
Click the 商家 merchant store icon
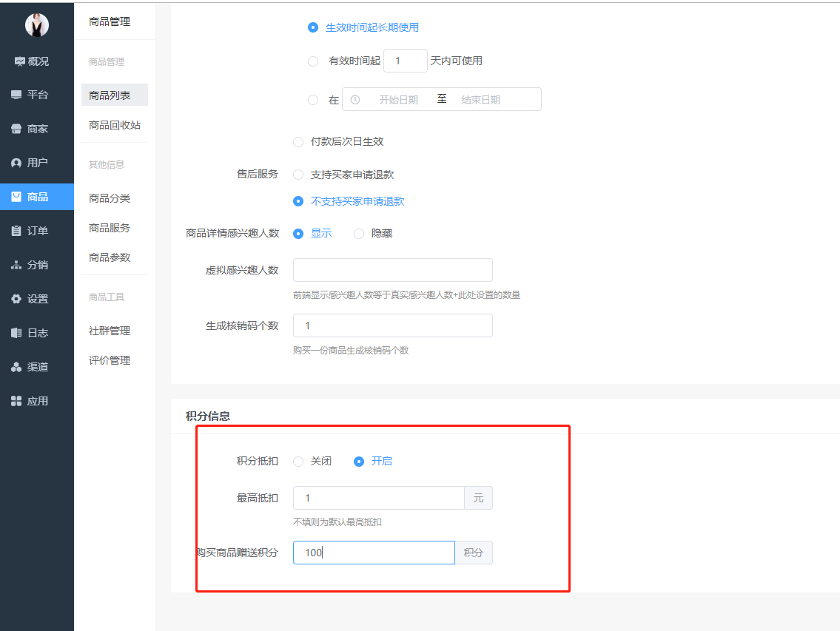(x=16, y=129)
